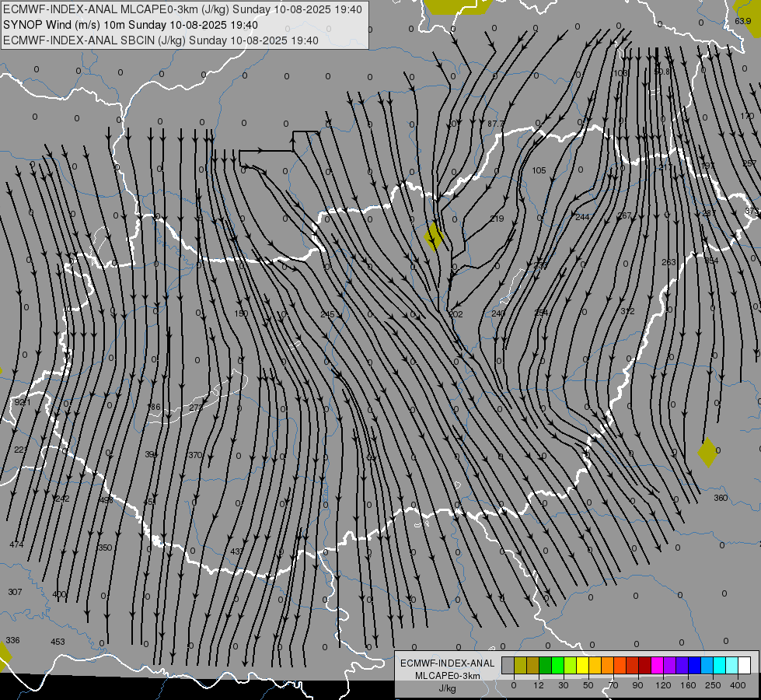Click the map value '263'

[668, 262]
